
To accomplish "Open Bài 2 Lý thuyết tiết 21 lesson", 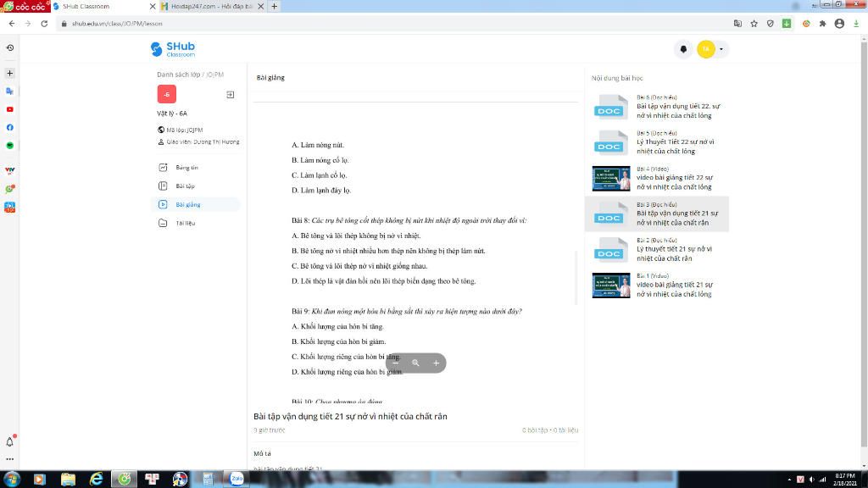I will tap(657, 250).
